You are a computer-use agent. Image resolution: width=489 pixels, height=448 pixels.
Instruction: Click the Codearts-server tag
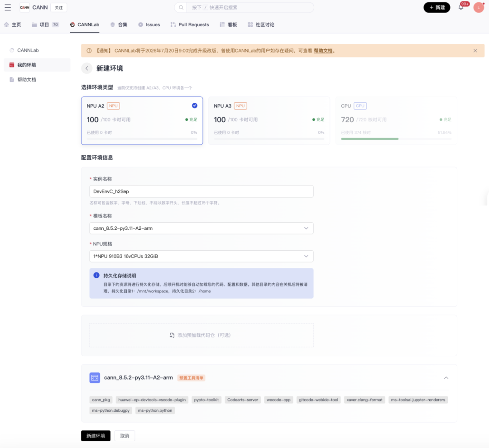pyautogui.click(x=243, y=400)
